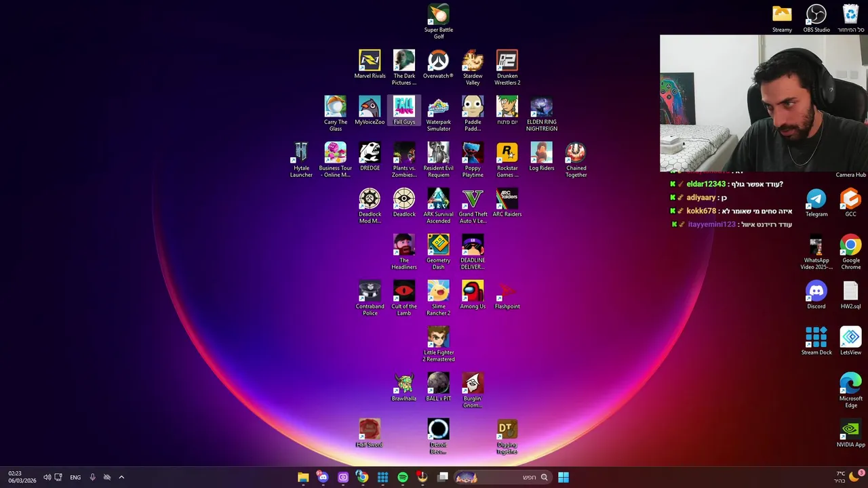Click the Drunken Wrestlers 2 icon
868x488 pixels.
(507, 67)
